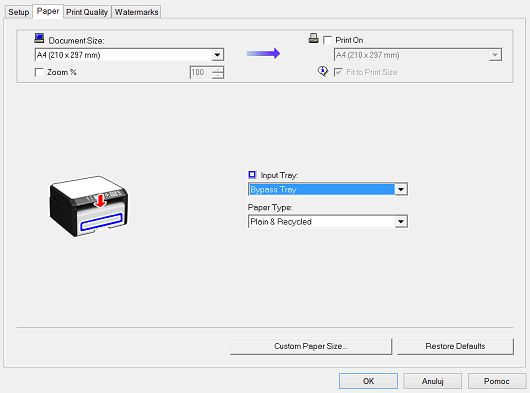
Task: Confirm settings with the OK button
Action: 368,381
